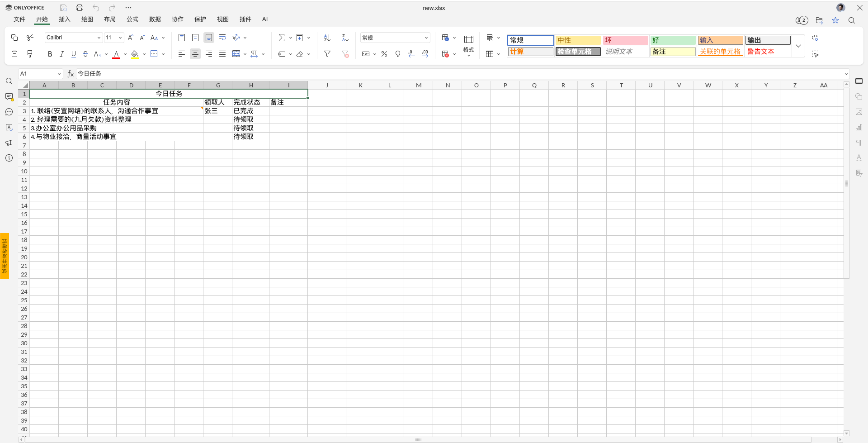The width and height of the screenshot is (868, 443).
Task: Open Chat panel in left sidebar
Action: (9, 112)
